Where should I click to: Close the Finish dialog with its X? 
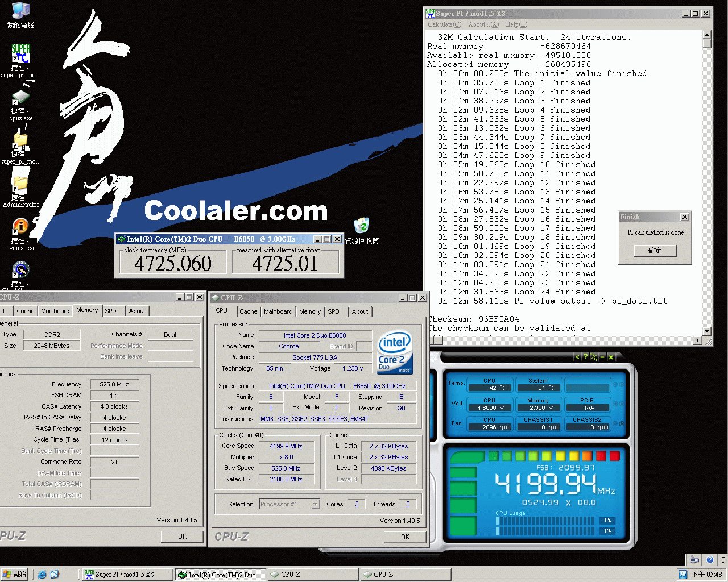(685, 217)
